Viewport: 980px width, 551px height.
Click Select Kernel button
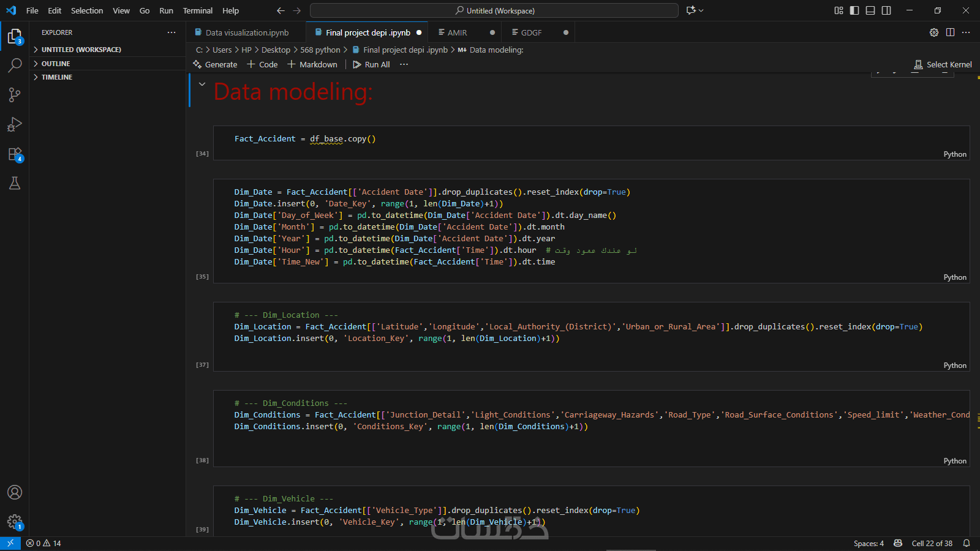[x=943, y=64]
